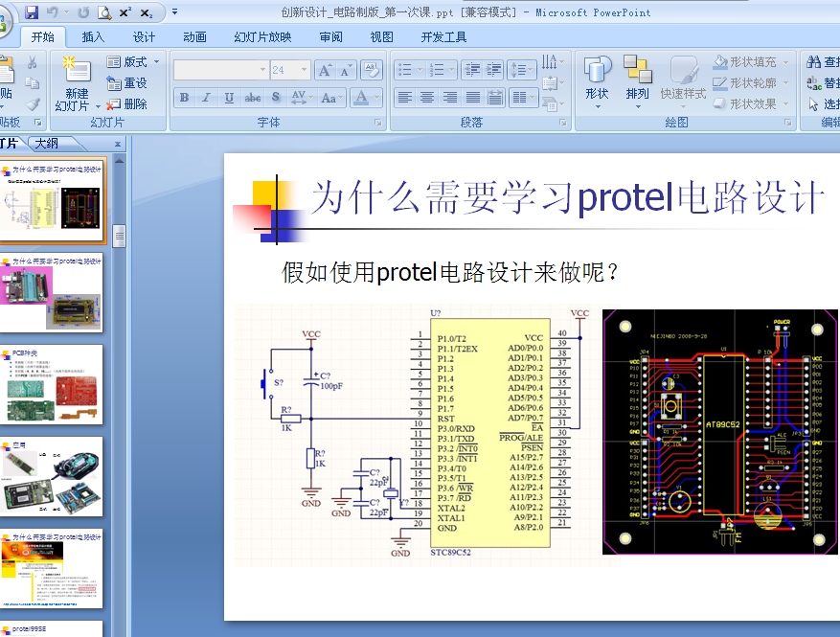Toggle bold formatting
The image size is (840, 637).
point(184,98)
